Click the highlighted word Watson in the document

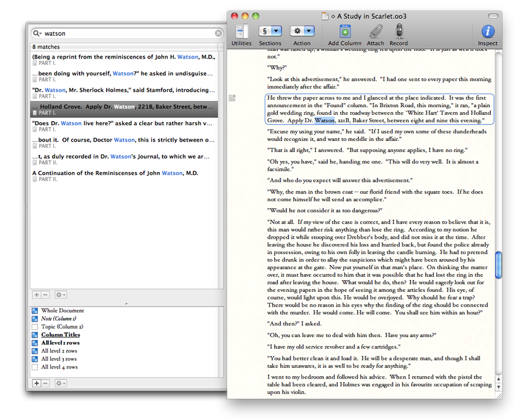[x=324, y=120]
